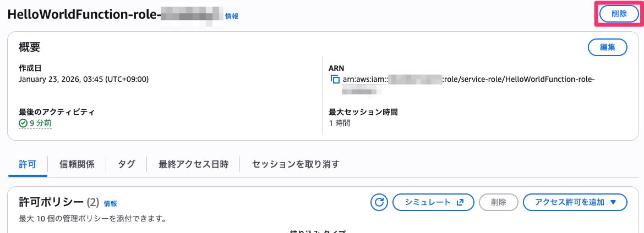Click the 1 時間 maximum session value
644x233 pixels.
tap(339, 123)
